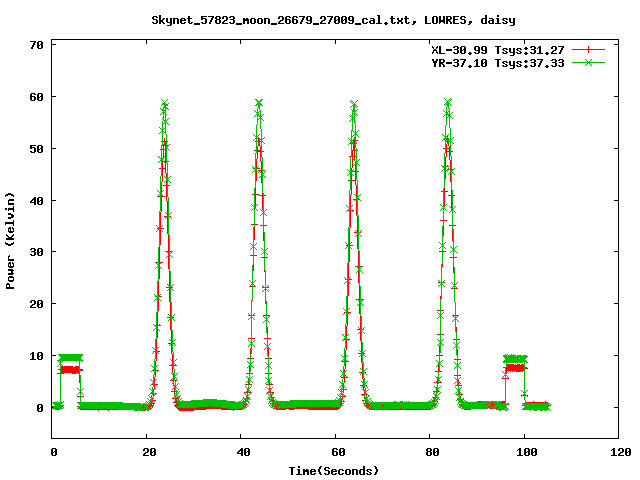Click the Time(Seconds) axis label
The width and height of the screenshot is (640, 480).
(334, 471)
